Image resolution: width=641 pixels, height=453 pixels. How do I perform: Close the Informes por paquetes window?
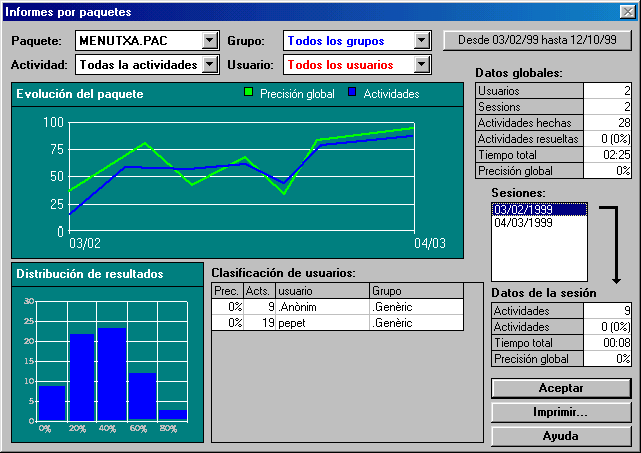click(x=628, y=12)
